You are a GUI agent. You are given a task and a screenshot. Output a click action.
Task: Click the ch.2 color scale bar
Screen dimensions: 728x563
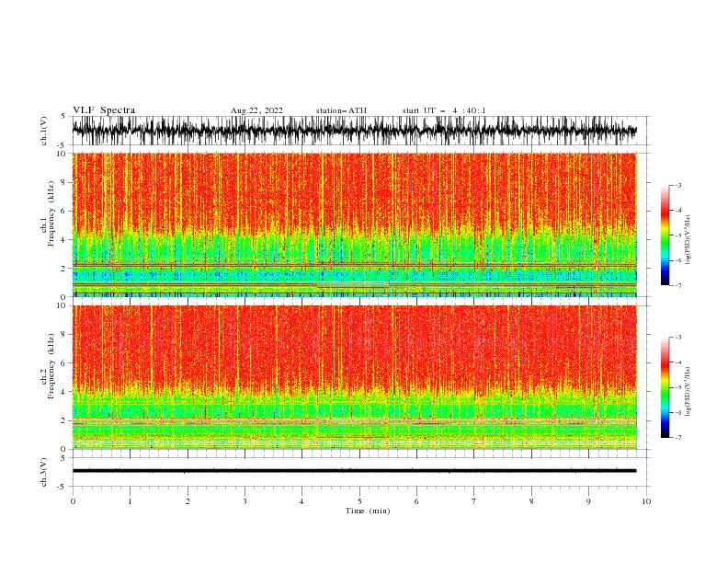click(x=665, y=387)
